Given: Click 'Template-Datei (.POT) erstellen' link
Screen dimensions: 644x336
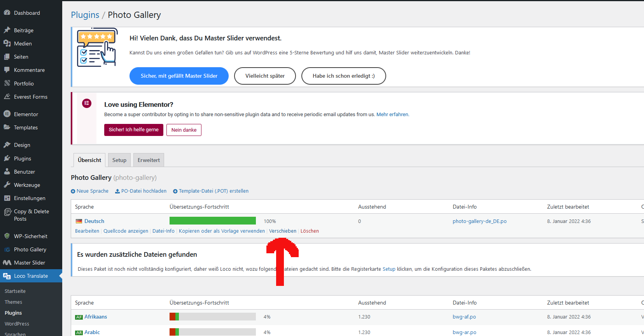Looking at the screenshot, I should pos(211,191).
